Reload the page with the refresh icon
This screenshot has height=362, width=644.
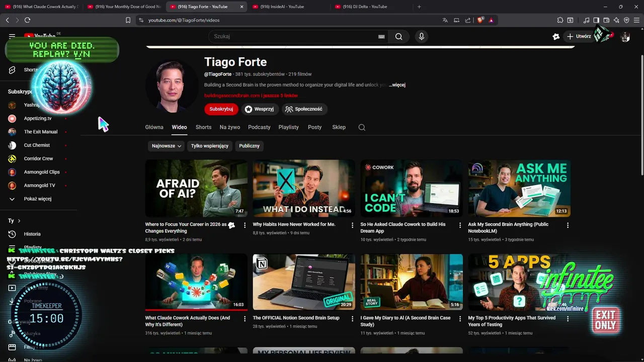click(x=27, y=20)
